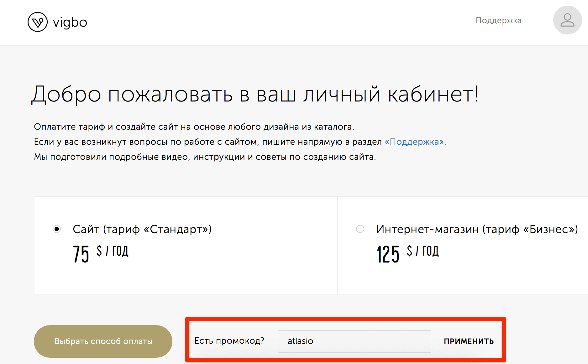Click the line starting with Оплатите тариф
The image size is (588, 364).
194,127
